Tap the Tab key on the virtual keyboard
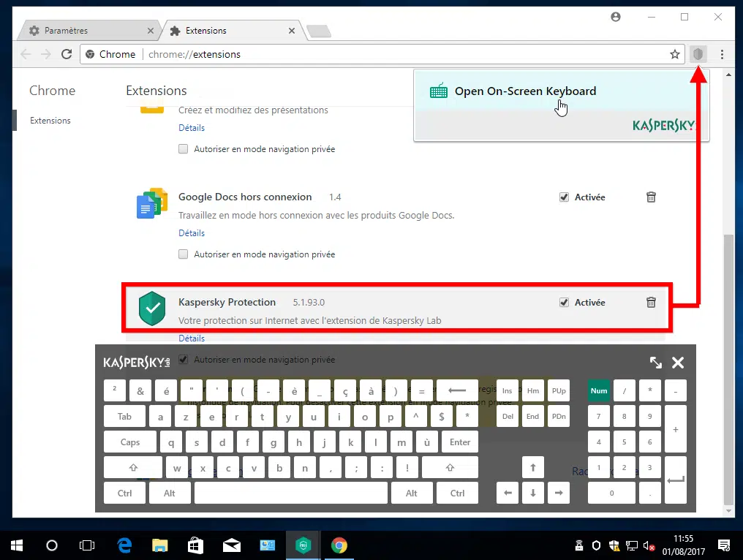Viewport: 743px width, 560px height. [x=124, y=417]
